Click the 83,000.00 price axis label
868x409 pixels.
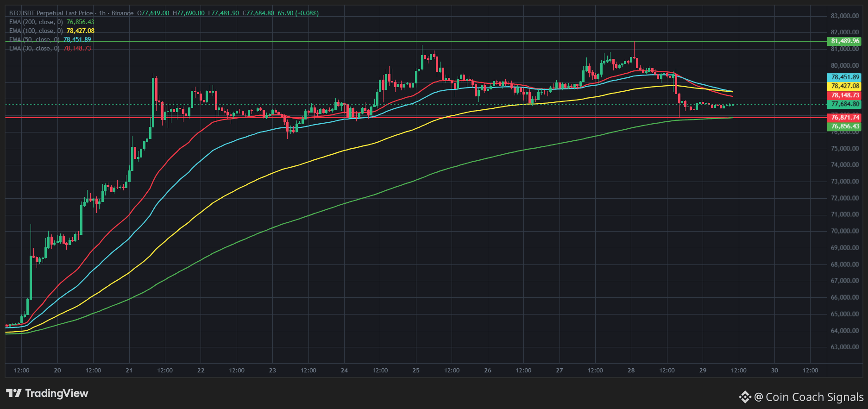(845, 16)
